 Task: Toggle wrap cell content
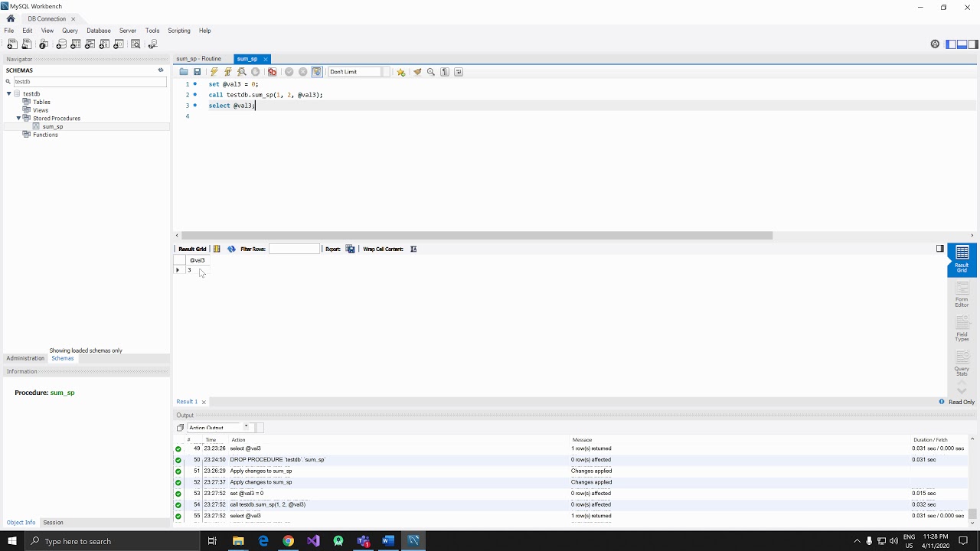[x=413, y=249]
